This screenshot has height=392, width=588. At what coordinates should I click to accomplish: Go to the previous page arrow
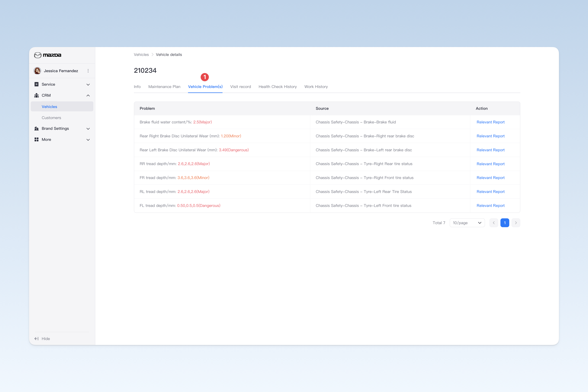tap(494, 223)
